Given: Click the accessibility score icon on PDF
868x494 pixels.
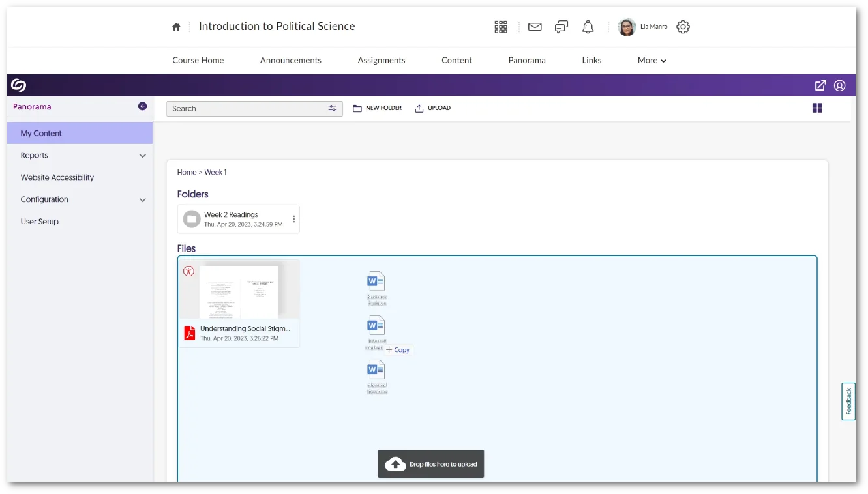Looking at the screenshot, I should click(x=189, y=271).
